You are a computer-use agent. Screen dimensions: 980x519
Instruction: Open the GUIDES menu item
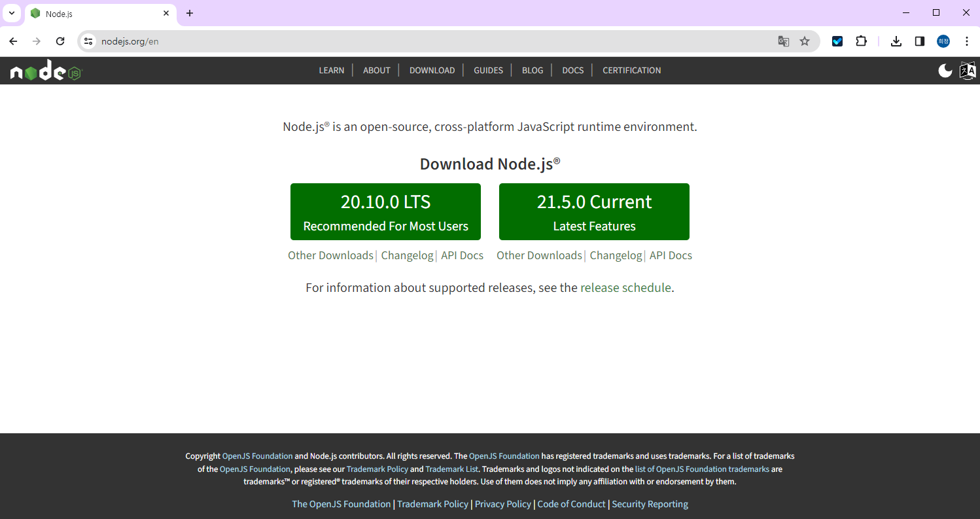(x=489, y=70)
